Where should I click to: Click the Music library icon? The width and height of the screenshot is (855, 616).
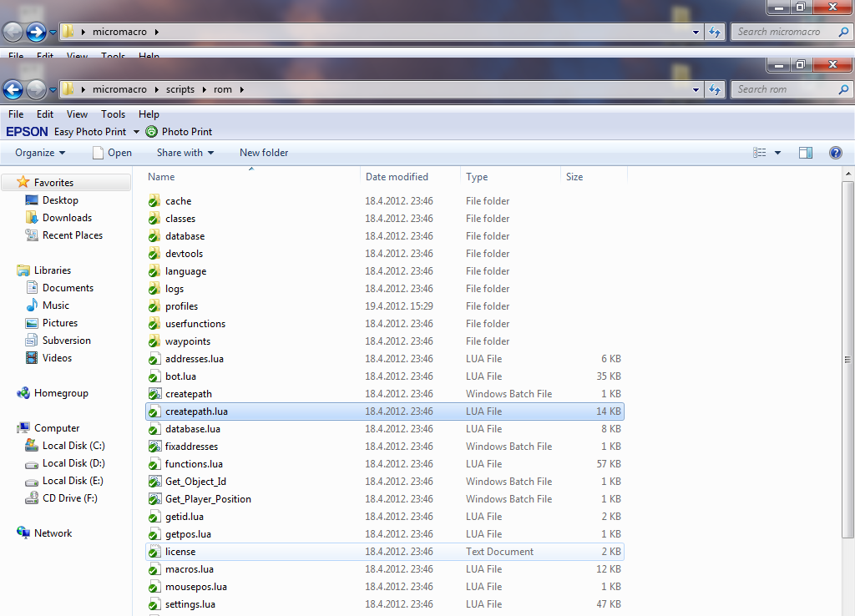32,305
